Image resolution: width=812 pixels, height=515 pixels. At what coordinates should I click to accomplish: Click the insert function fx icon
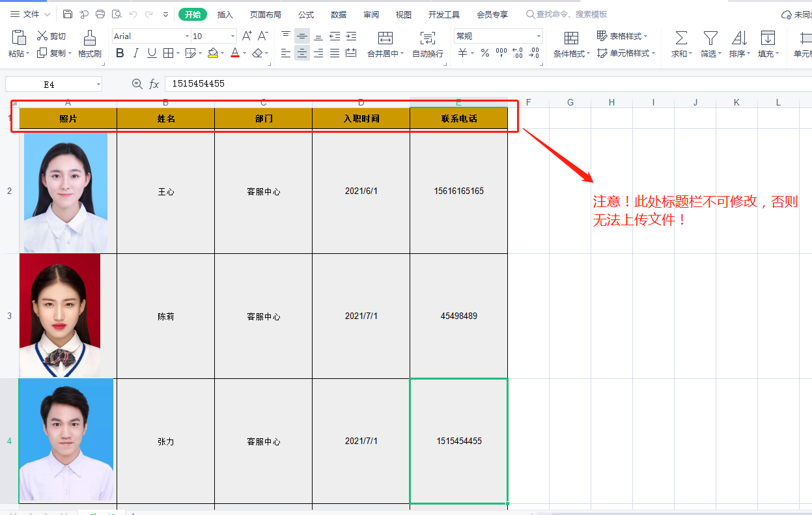point(154,84)
